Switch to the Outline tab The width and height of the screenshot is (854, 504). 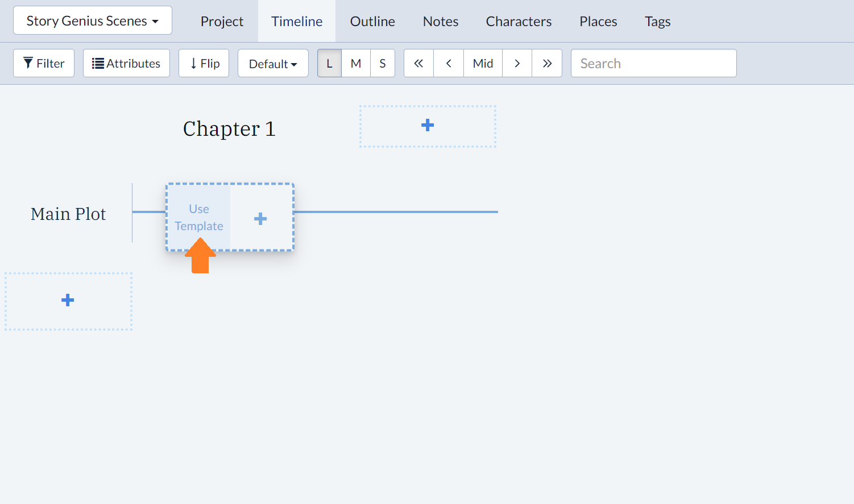pos(372,21)
